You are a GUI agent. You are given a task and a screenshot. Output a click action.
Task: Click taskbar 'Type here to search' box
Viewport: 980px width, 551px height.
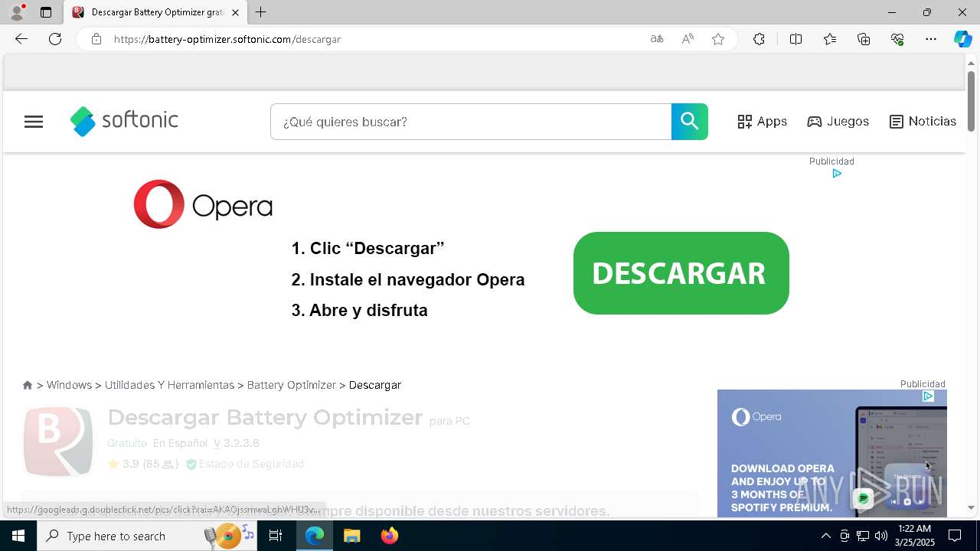pos(148,536)
